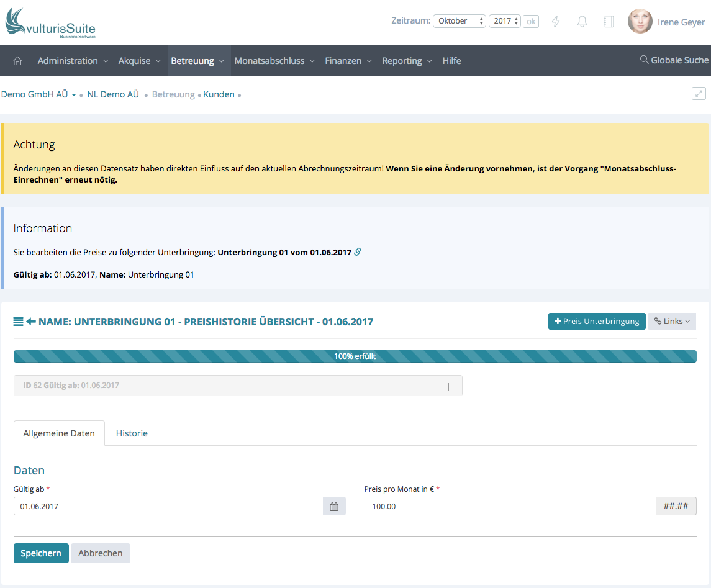Open the month dropdown showing Oktober
The height and width of the screenshot is (588, 711).
(460, 21)
